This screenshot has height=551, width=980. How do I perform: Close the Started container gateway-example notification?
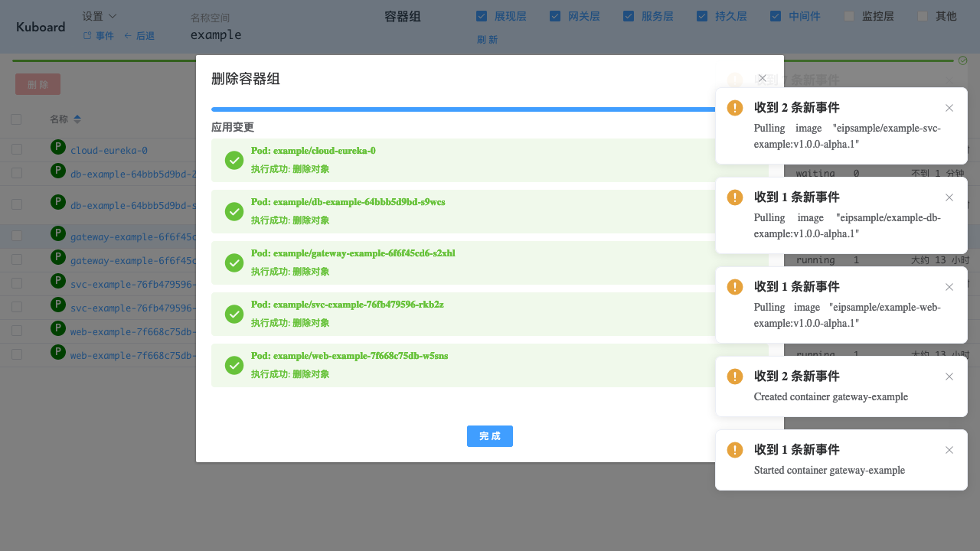[949, 450]
